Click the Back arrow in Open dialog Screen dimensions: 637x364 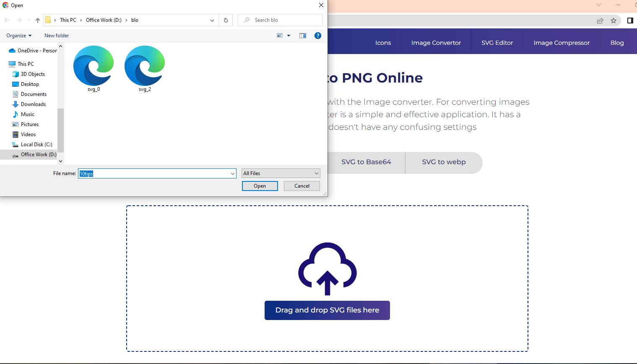[x=7, y=20]
